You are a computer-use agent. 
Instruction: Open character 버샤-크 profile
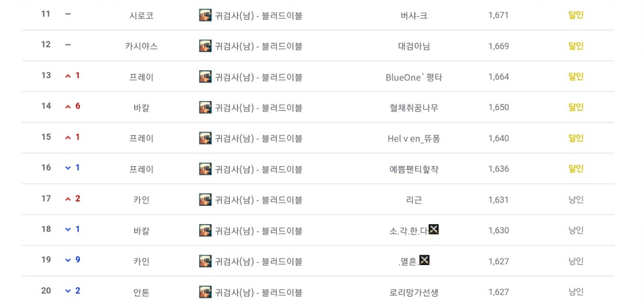pos(415,16)
